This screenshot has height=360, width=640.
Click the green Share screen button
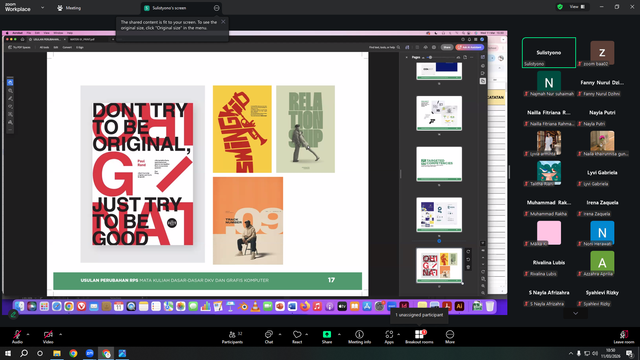tap(327, 337)
